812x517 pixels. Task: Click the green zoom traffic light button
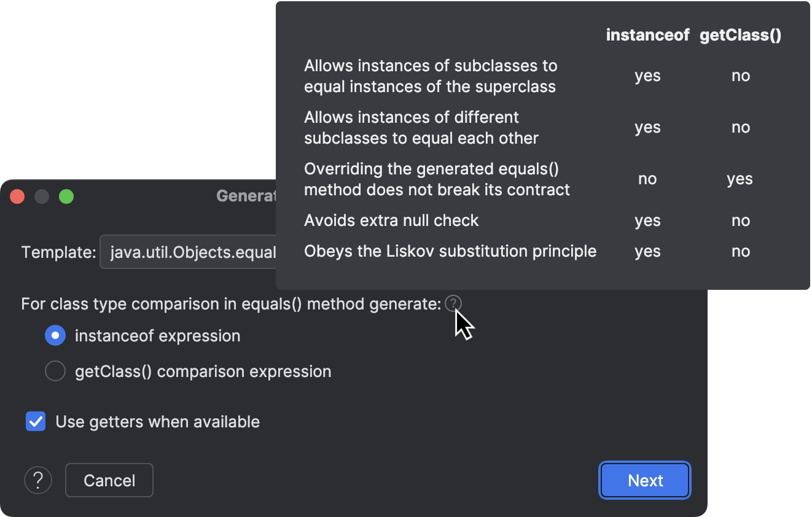(x=65, y=196)
